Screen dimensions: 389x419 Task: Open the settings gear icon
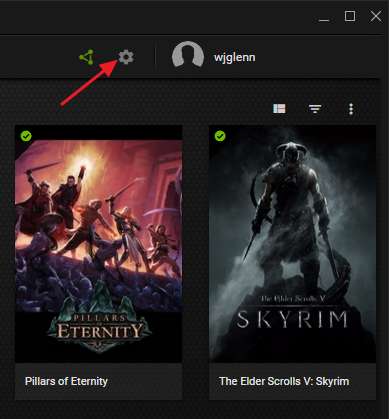pos(126,57)
